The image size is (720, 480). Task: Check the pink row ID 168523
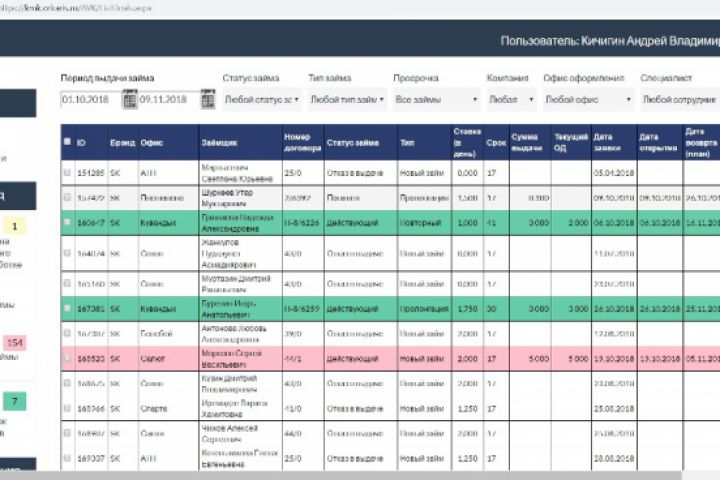tap(68, 358)
